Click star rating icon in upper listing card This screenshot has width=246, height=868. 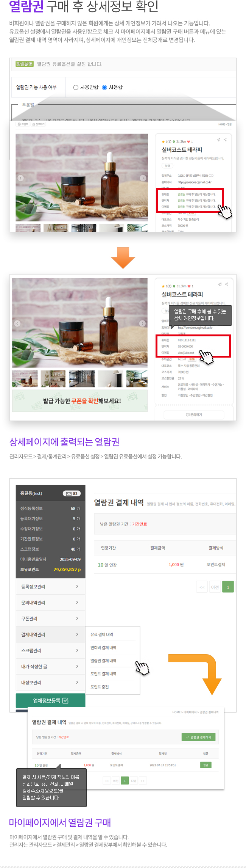(163, 142)
